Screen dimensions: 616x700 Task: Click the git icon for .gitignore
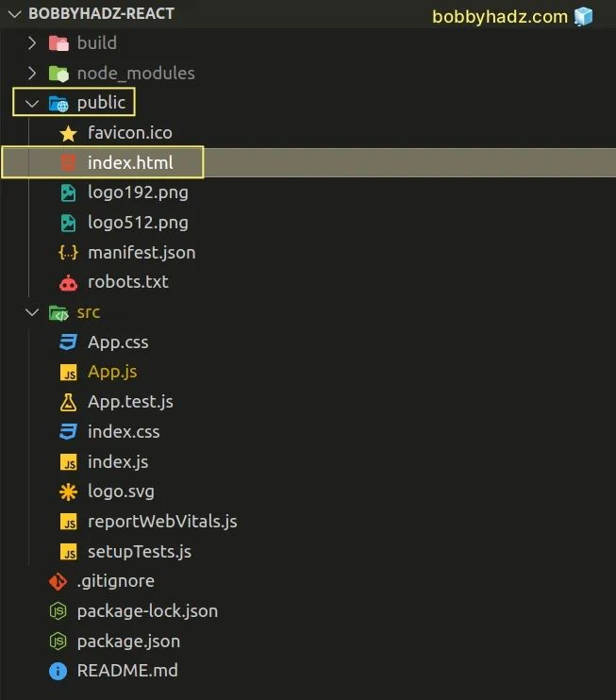tap(58, 582)
